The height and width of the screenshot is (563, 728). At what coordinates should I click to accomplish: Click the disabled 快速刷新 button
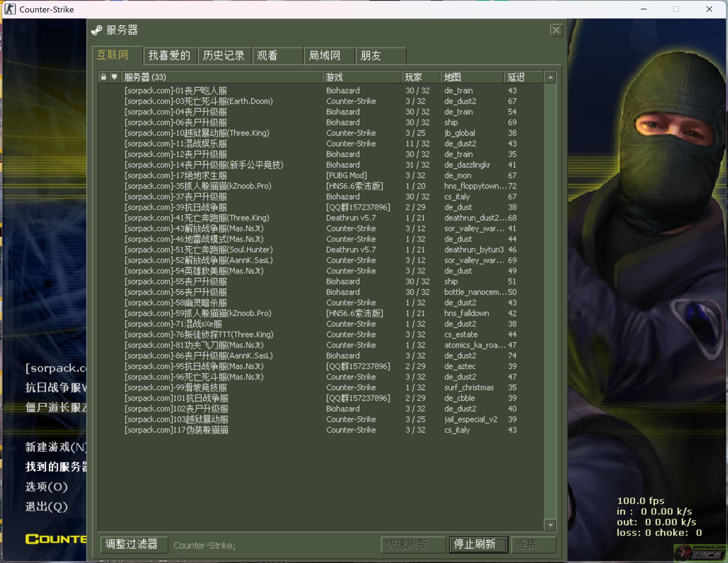point(413,544)
